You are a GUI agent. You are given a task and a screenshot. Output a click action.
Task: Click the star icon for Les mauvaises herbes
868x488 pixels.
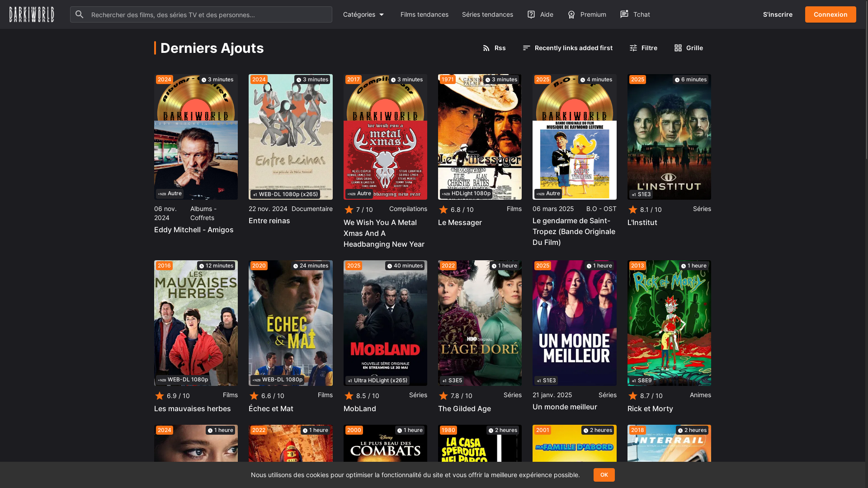point(160,396)
